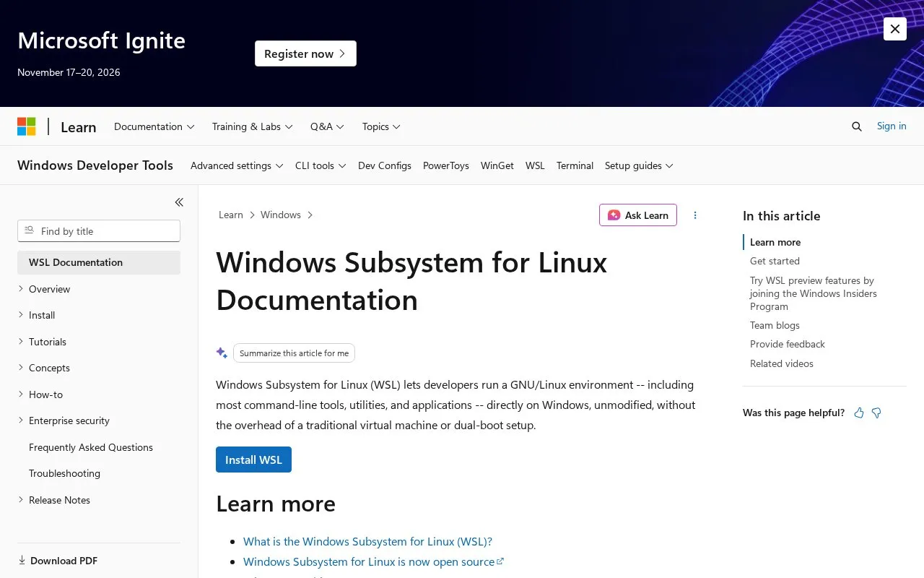
Task: Open Dev Configs menu item
Action: [x=385, y=165]
